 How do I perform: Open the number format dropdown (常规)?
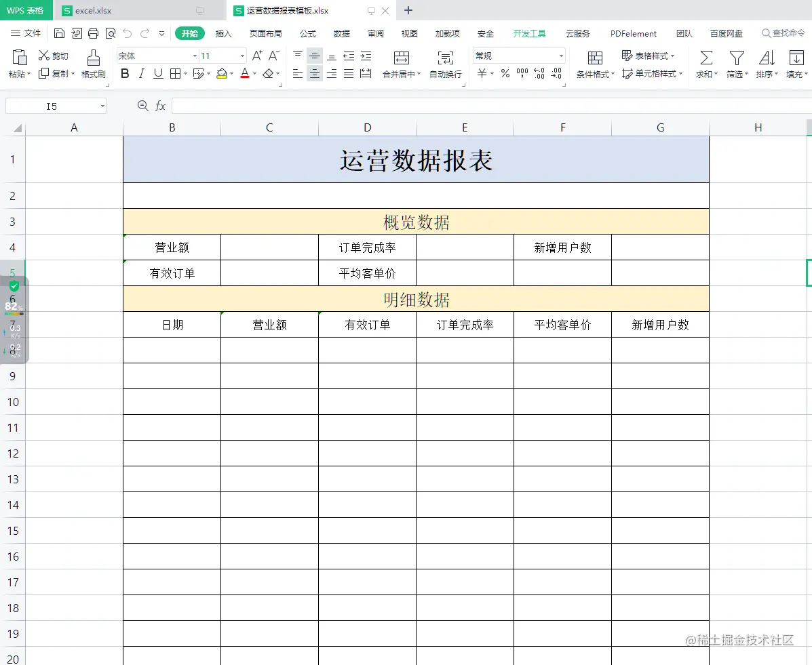tap(561, 56)
